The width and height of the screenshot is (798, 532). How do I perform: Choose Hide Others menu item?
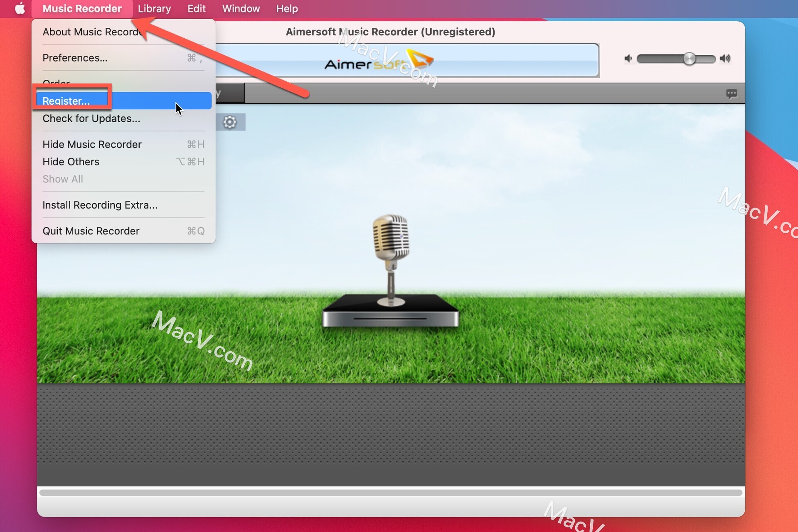click(123, 162)
